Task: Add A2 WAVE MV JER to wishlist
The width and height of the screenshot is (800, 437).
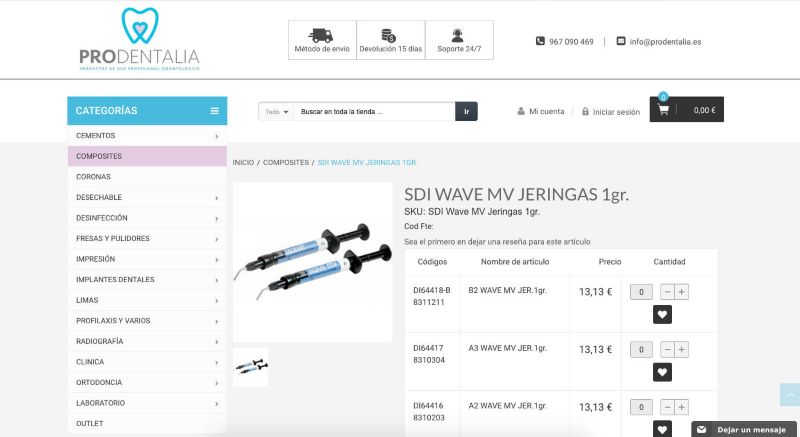Action: coord(662,429)
